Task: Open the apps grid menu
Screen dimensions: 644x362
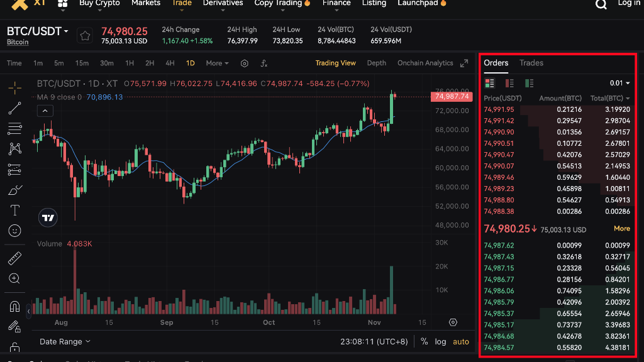Action: click(62, 4)
